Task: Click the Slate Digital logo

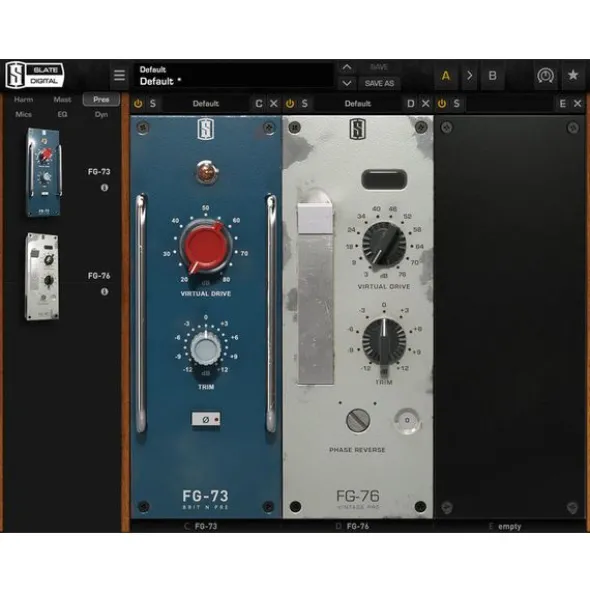Action: [x=35, y=75]
